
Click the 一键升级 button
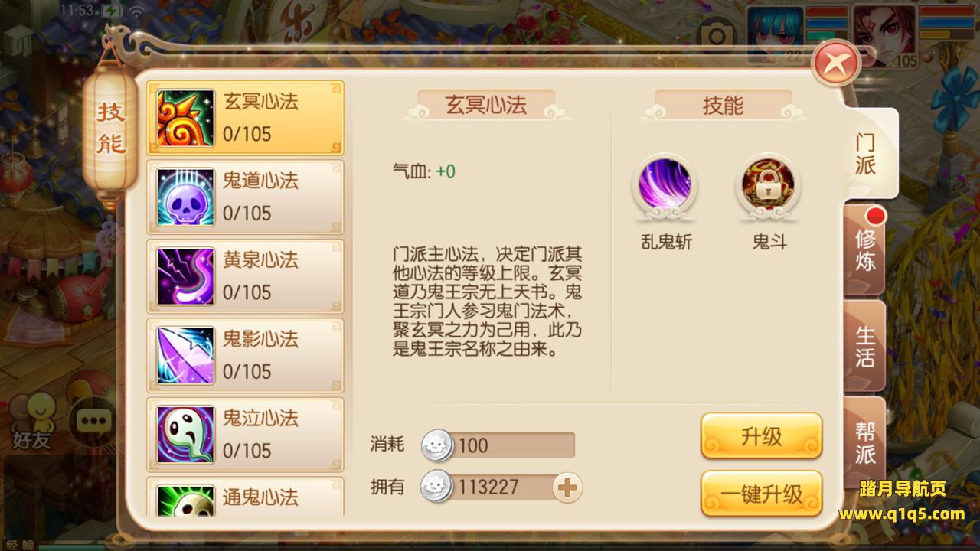tap(761, 493)
